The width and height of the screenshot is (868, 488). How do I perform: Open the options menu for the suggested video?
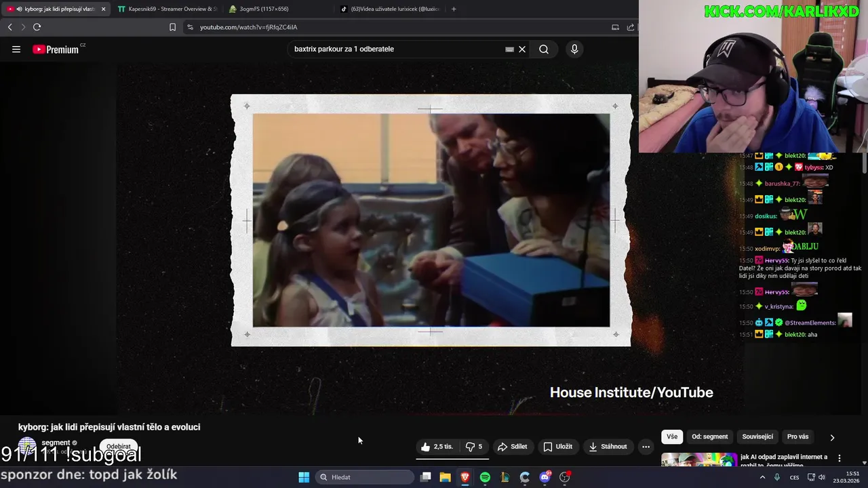point(840,458)
